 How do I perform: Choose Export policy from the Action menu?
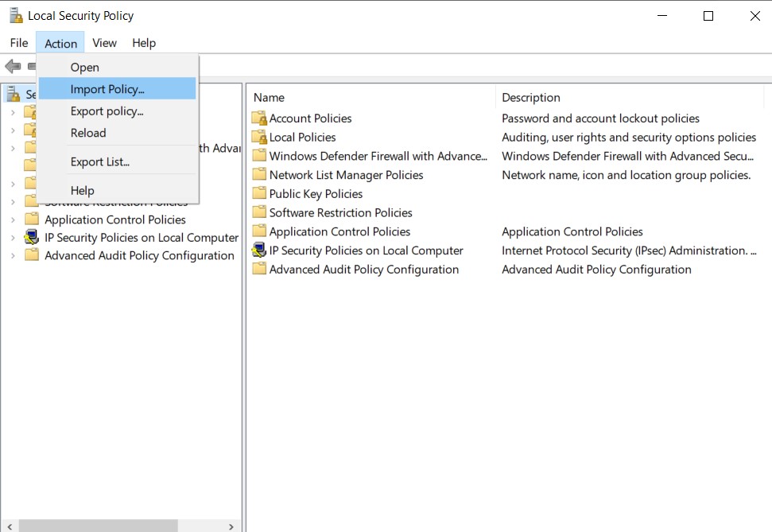pos(117,111)
